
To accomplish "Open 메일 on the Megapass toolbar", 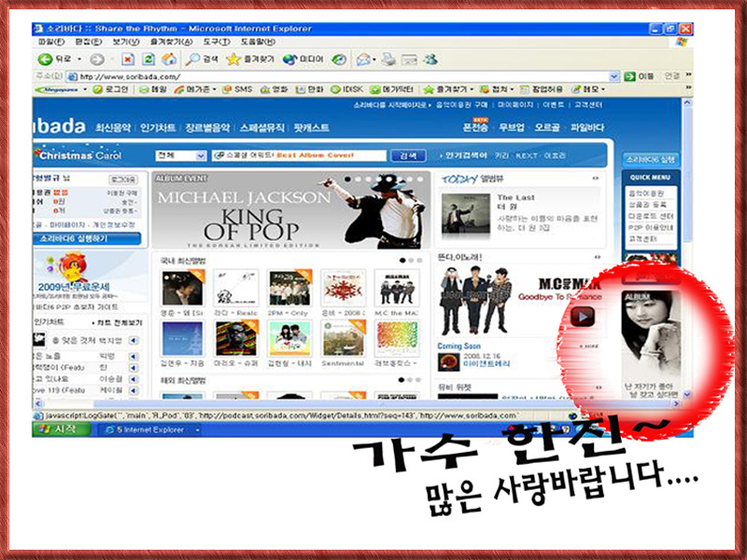I will (152, 89).
